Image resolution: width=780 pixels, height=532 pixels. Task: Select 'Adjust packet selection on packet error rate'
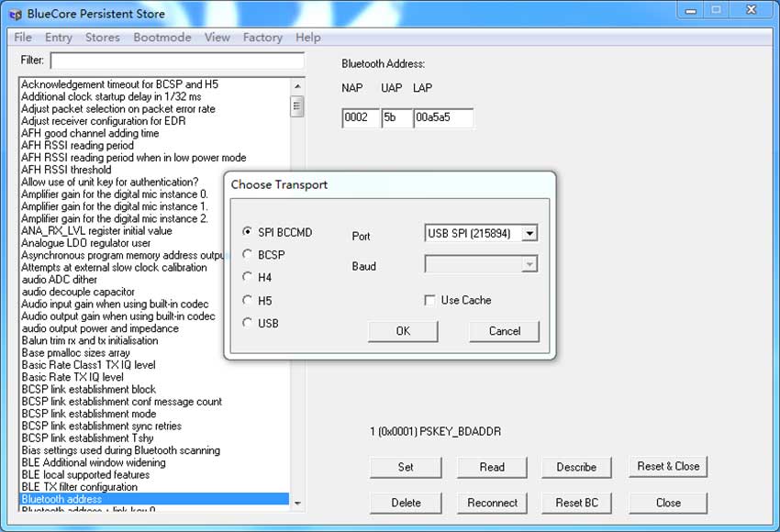pos(118,109)
